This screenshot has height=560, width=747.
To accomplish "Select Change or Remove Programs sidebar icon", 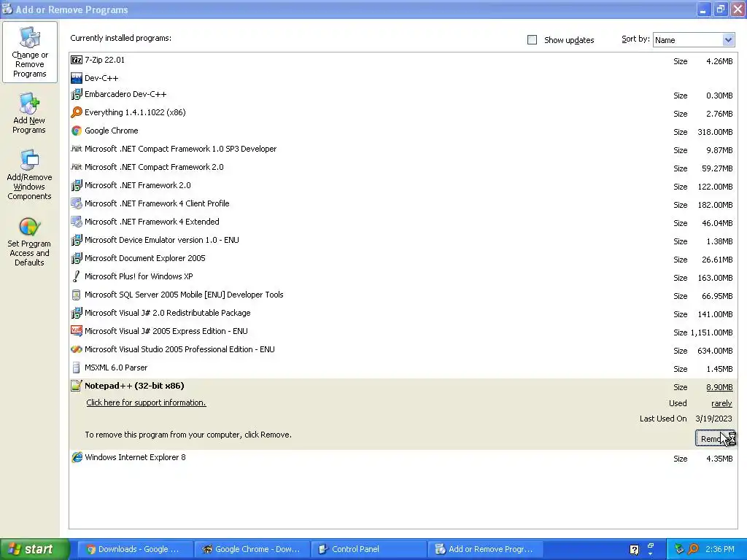I will point(29,52).
